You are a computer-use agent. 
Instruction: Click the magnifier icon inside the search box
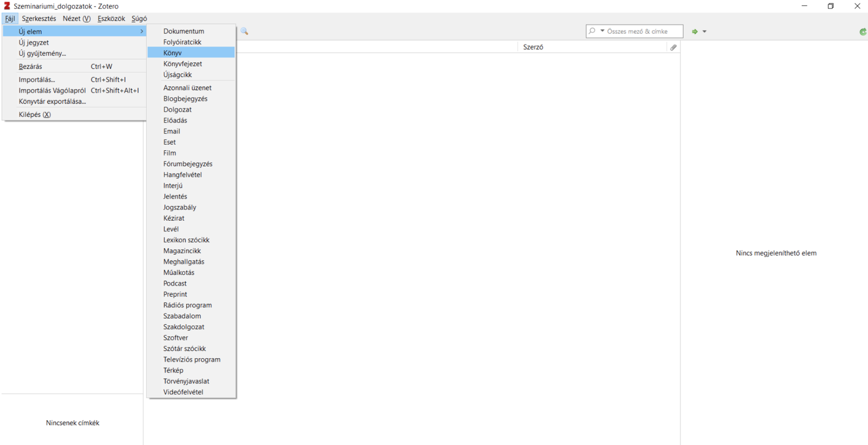click(592, 31)
